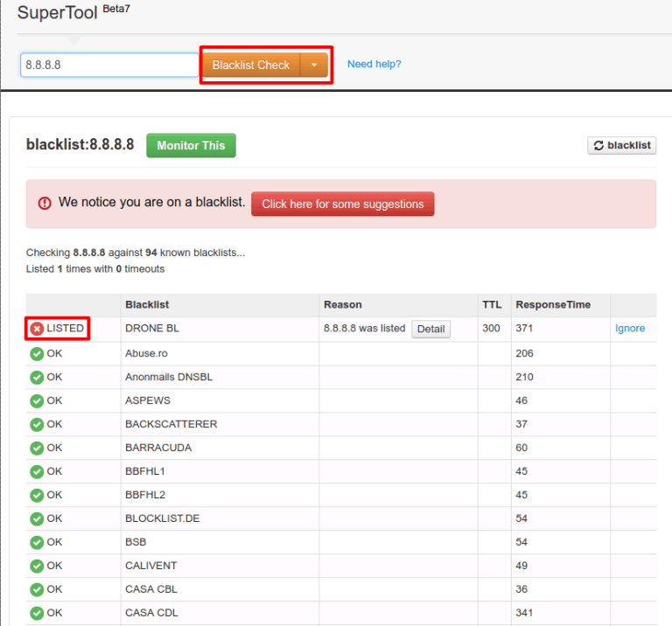Click the Reason column header
Screen dimensions: 672x626
(x=343, y=305)
